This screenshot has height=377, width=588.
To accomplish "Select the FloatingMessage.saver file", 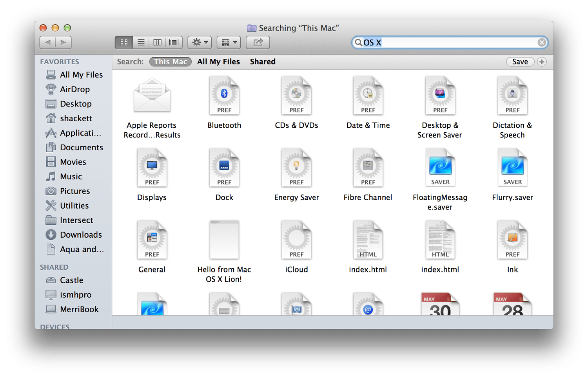I will [440, 180].
